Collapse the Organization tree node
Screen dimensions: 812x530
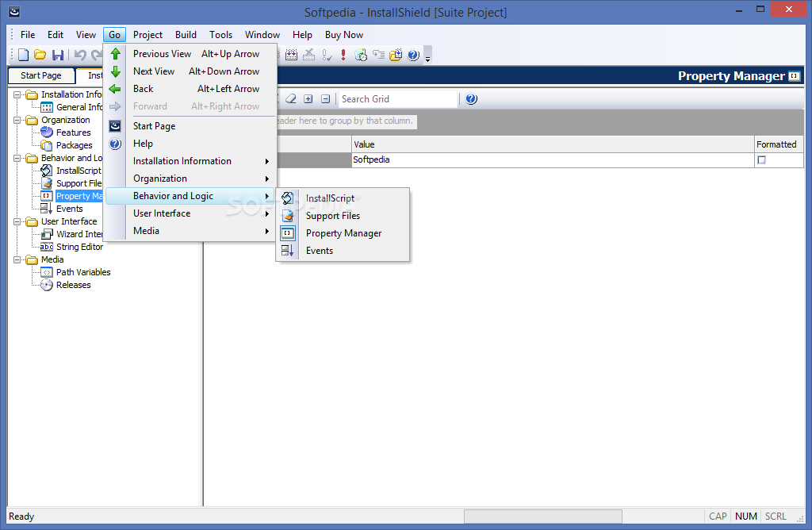(x=17, y=120)
